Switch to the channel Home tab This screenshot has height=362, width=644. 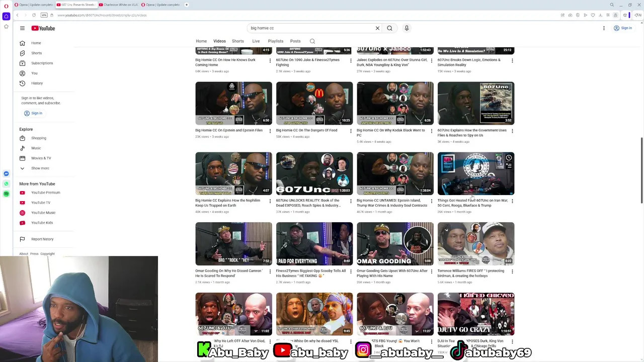click(x=201, y=41)
